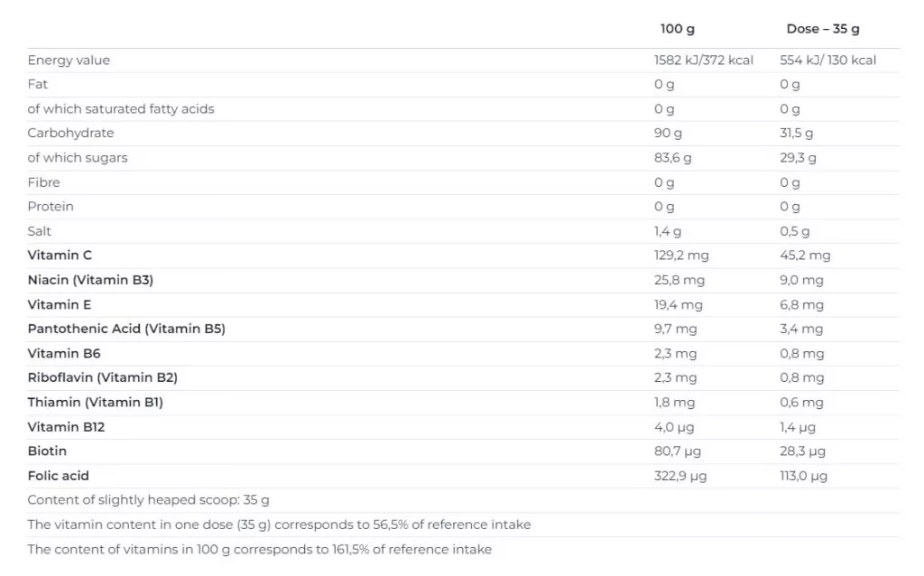The width and height of the screenshot is (924, 576).
Task: Click the 'Vitamin C' row label
Action: point(60,255)
